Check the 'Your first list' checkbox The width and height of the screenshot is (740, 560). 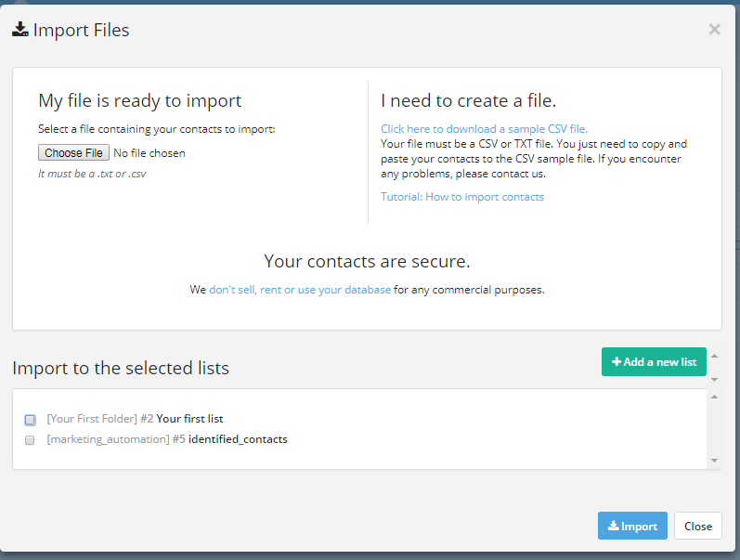(x=31, y=419)
